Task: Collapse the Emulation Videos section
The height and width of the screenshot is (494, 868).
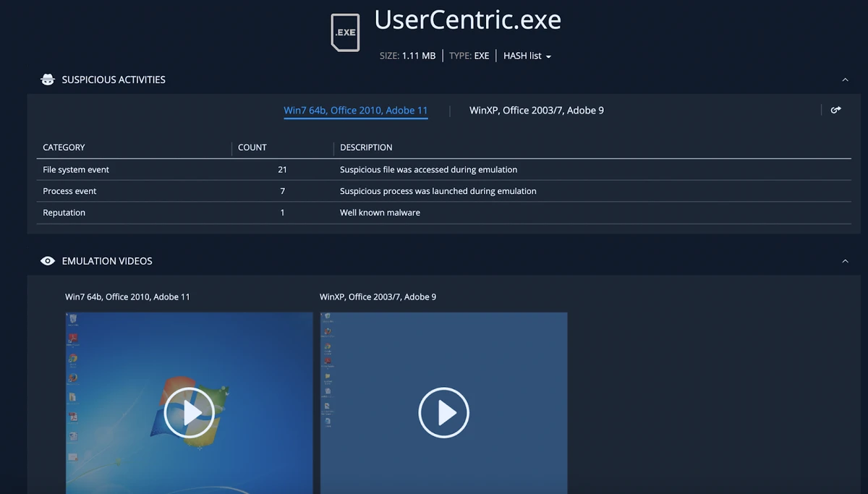Action: click(845, 261)
